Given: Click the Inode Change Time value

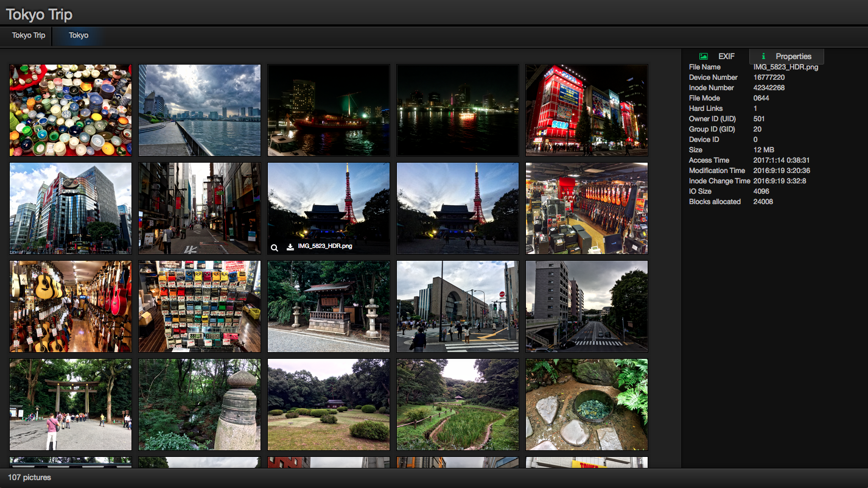Looking at the screenshot, I should 780,181.
